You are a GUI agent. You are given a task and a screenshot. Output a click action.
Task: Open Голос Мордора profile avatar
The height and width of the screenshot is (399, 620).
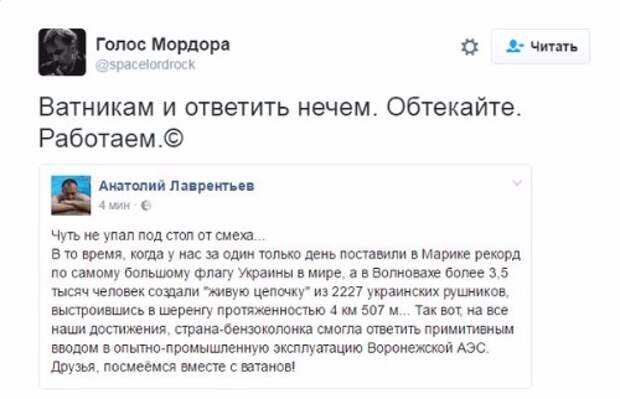coord(62,52)
